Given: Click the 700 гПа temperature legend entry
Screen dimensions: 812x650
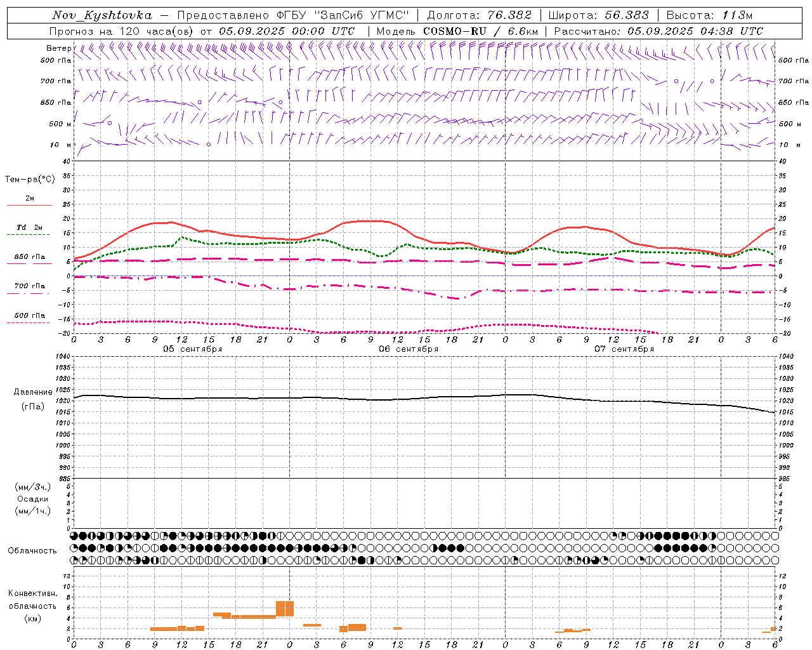Looking at the screenshot, I should point(30,286).
